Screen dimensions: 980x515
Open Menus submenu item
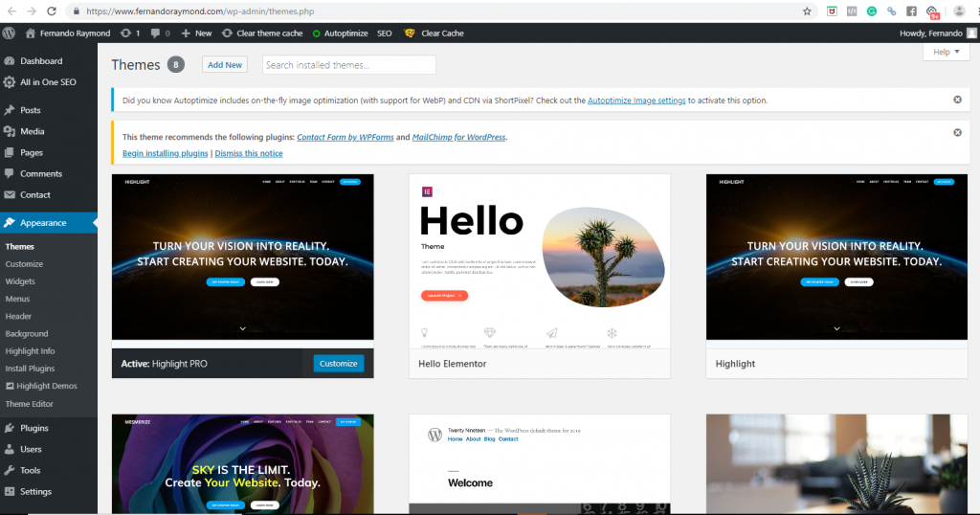click(x=17, y=299)
